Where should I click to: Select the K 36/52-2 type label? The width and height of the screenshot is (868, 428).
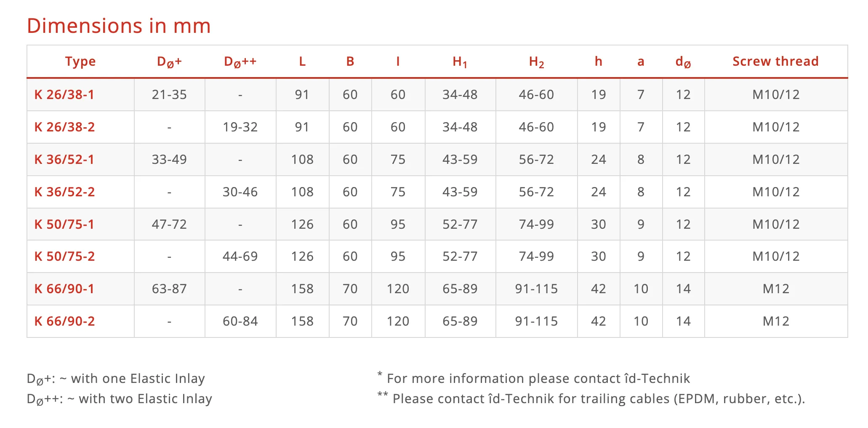[64, 192]
